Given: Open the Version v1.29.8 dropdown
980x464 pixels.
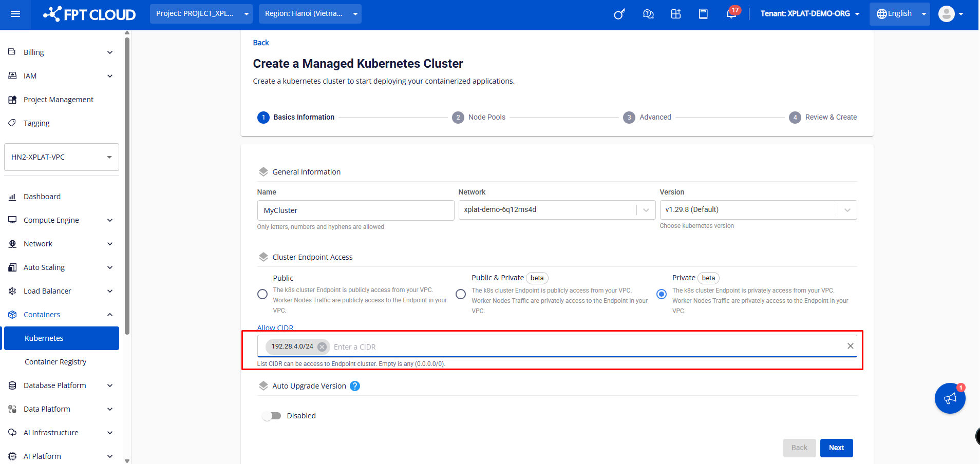Looking at the screenshot, I should [x=758, y=210].
